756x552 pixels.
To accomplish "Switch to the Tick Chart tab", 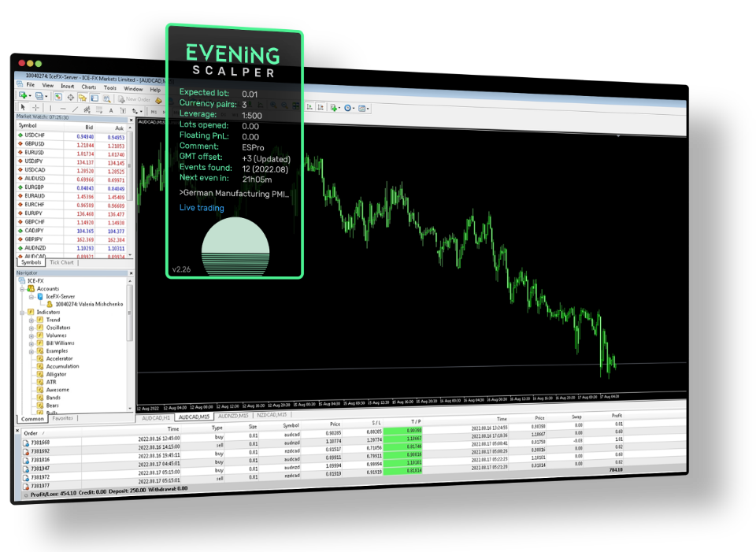I will click(61, 262).
